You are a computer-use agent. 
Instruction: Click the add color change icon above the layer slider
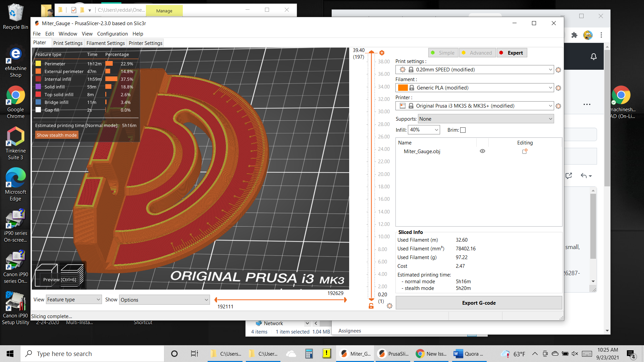coord(382,53)
